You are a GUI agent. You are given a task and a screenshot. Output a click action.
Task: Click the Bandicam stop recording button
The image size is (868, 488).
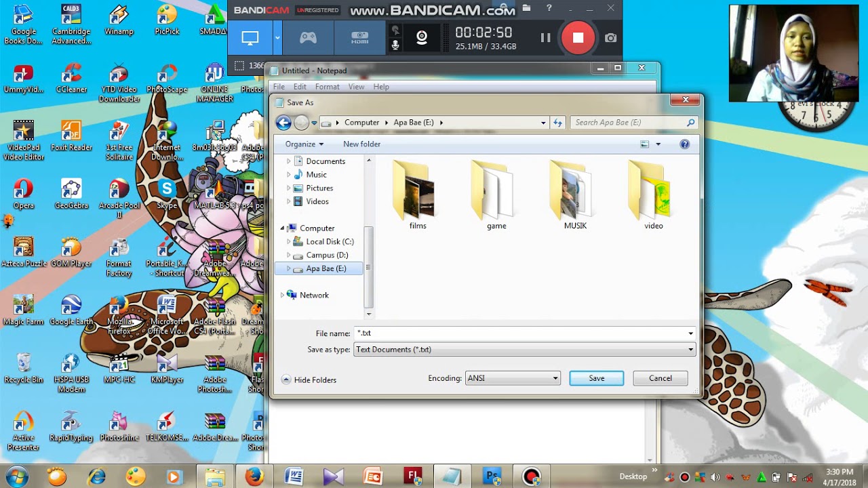pos(578,38)
